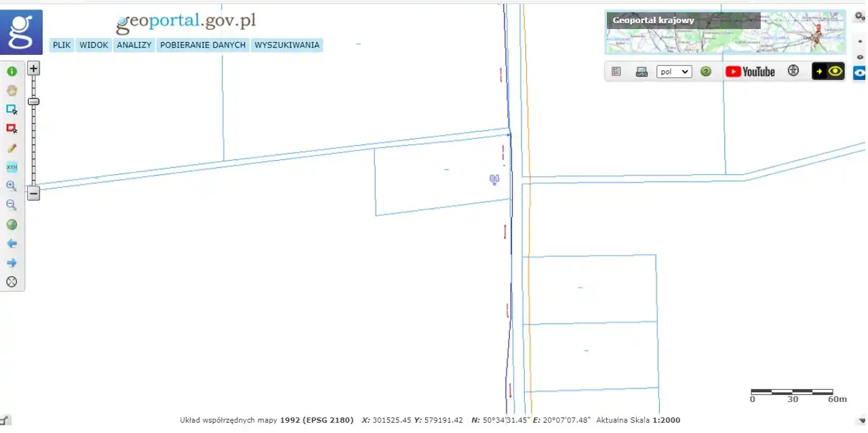Open the ANALIZY menu
This screenshot has height=433, width=868.
pos(134,45)
